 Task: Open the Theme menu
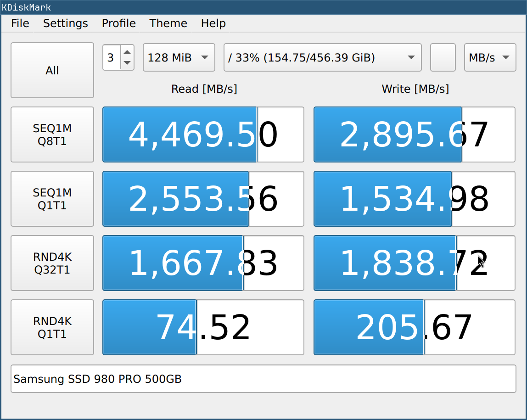[168, 23]
